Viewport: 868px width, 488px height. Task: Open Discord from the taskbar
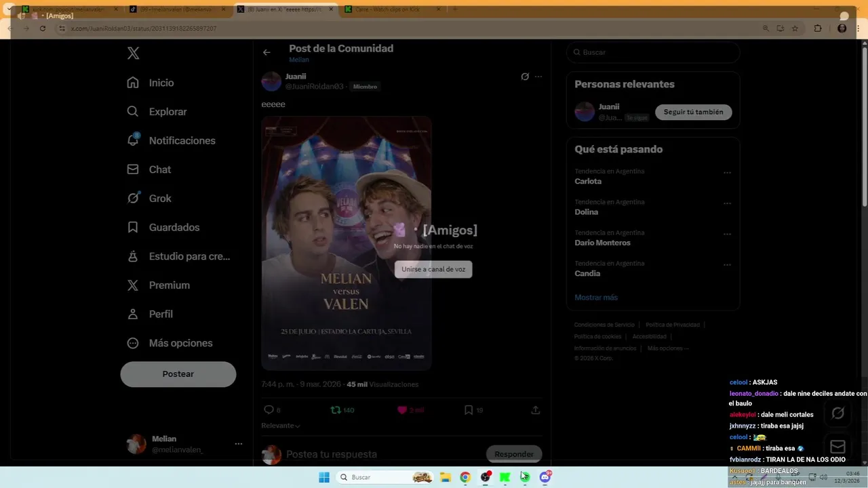545,477
